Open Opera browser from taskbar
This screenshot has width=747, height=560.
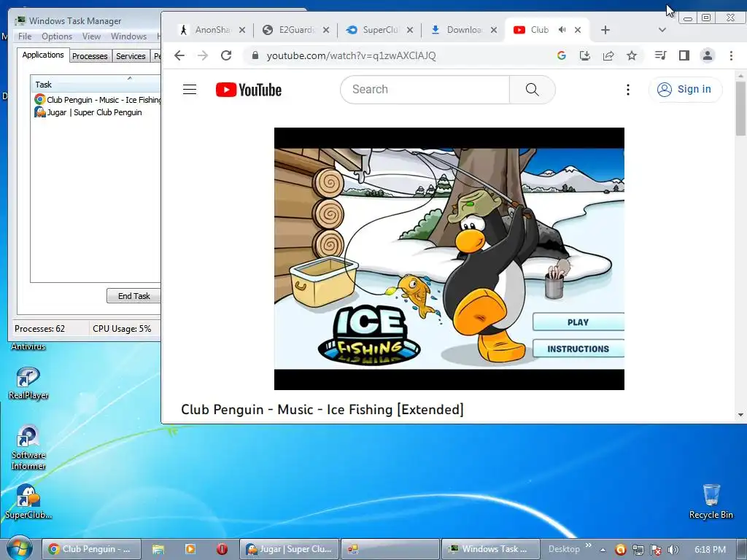222,549
